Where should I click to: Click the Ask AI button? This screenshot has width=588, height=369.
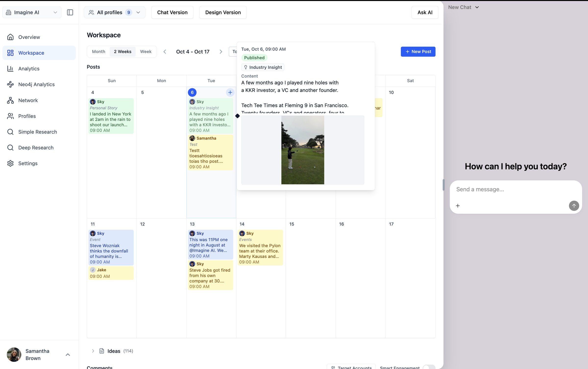[425, 12]
